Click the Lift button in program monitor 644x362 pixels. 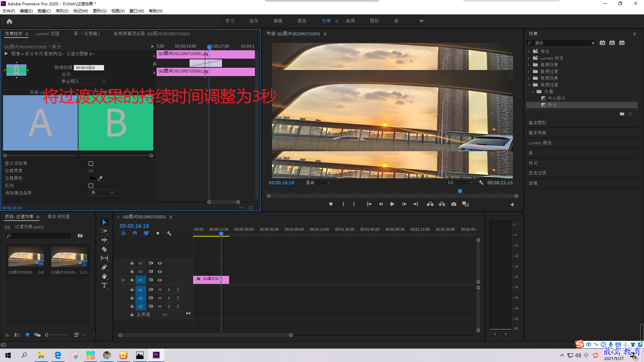430,204
